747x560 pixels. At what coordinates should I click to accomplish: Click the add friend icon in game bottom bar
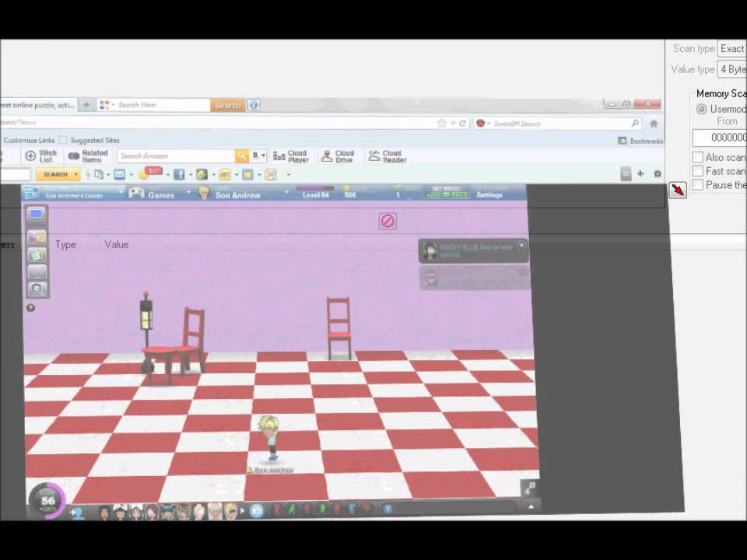click(77, 513)
